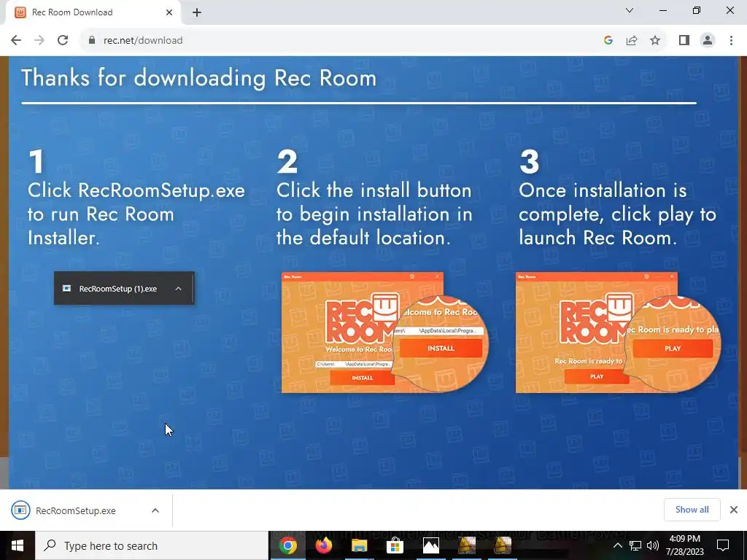Close the downloads bar

pos(734,510)
